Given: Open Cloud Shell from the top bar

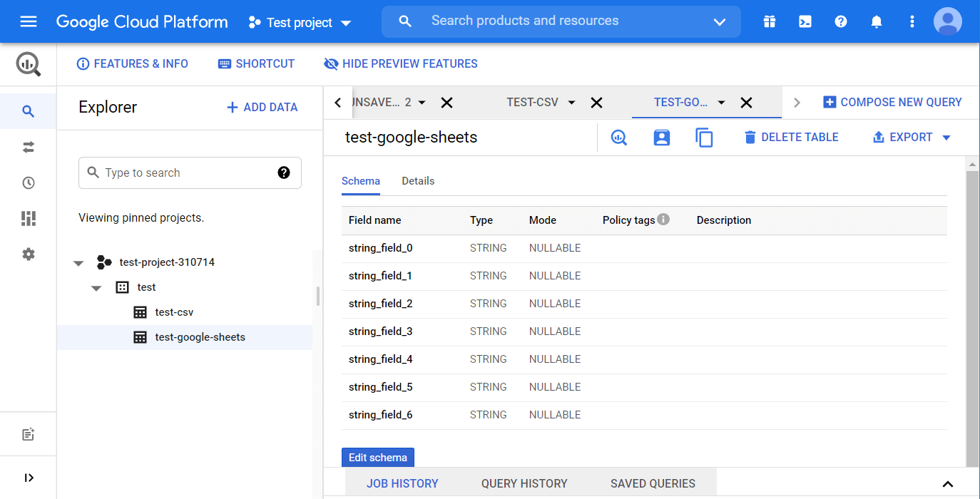Looking at the screenshot, I should click(805, 21).
